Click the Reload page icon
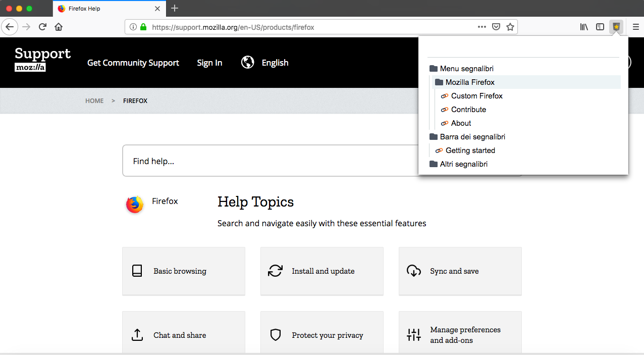This screenshot has height=355, width=644. click(42, 27)
